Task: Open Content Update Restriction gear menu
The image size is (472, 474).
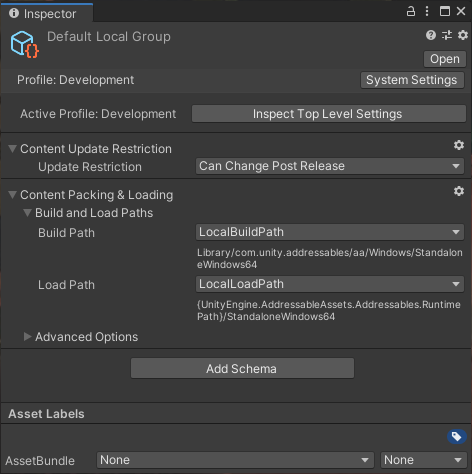Action: click(459, 145)
